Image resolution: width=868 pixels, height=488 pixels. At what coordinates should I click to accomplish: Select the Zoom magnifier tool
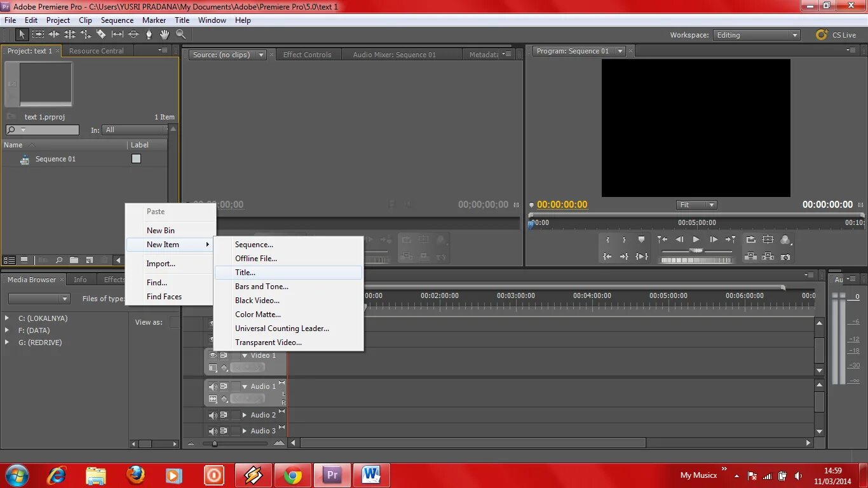tap(181, 34)
